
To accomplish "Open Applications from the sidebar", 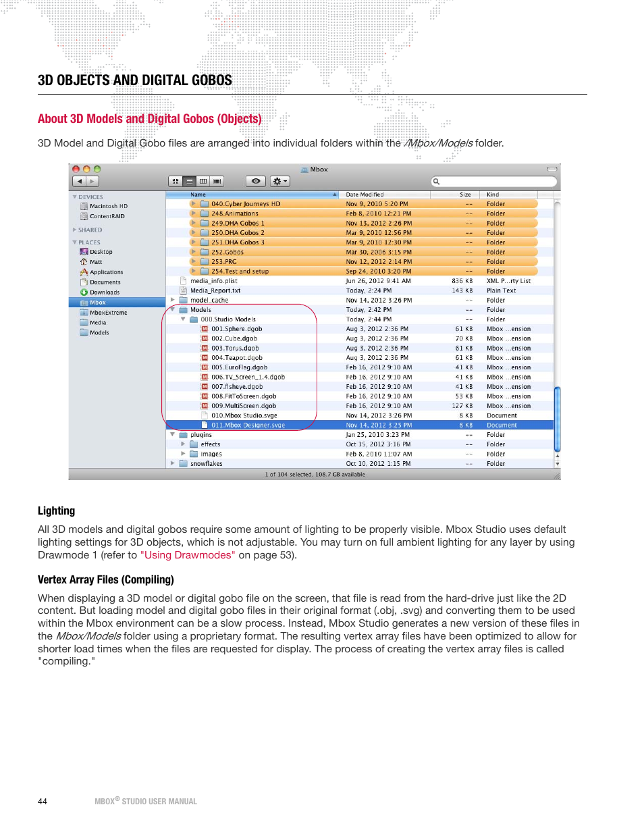I will point(102,272).
